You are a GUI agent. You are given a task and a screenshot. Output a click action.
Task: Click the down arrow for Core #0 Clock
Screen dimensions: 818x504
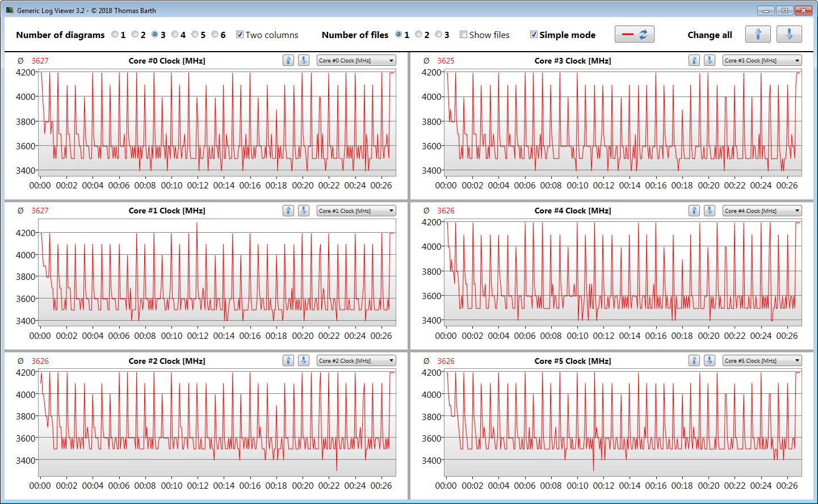click(304, 60)
